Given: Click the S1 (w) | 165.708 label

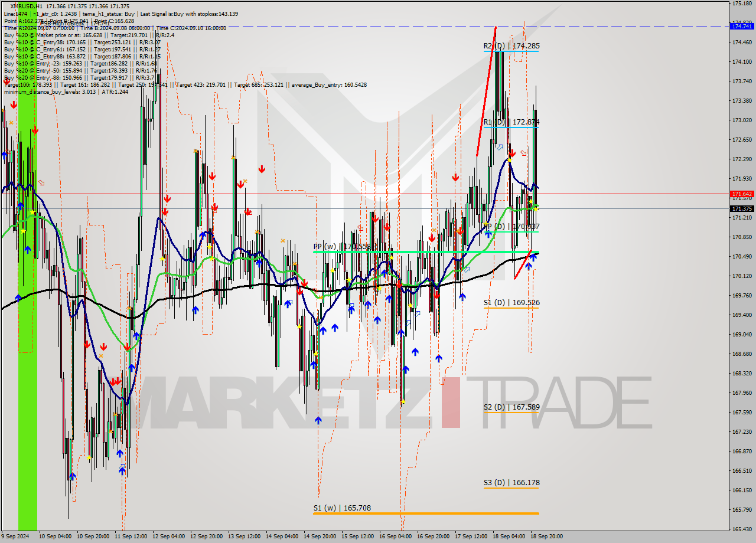Looking at the screenshot, I should 342,508.
